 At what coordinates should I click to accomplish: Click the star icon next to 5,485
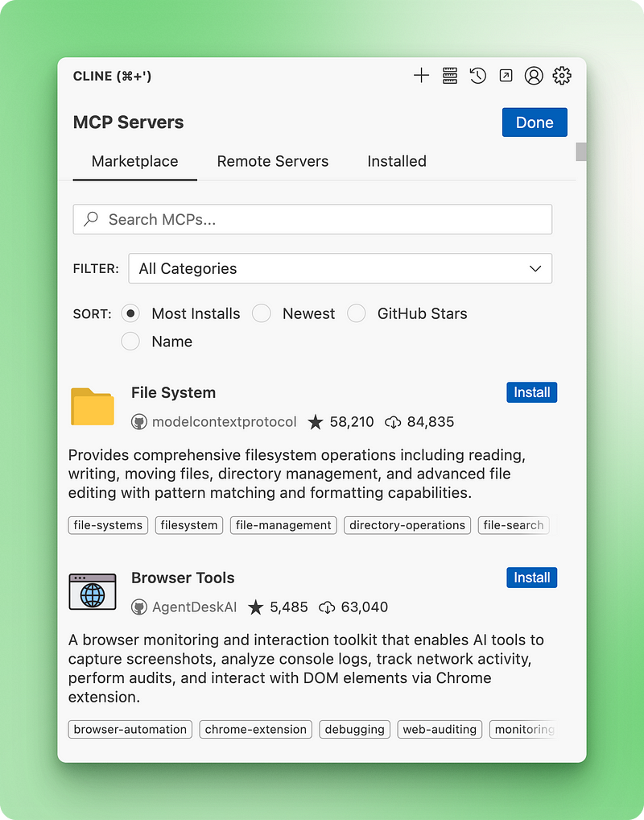[256, 607]
